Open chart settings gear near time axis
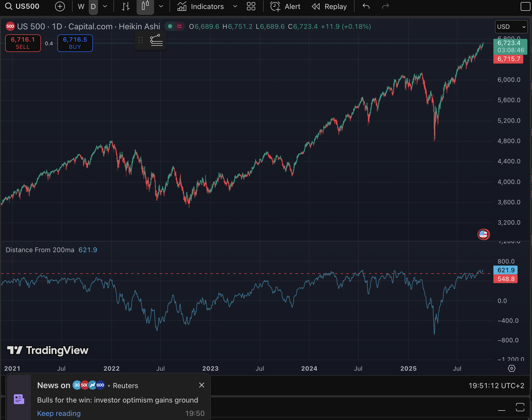The image size is (532, 420). click(511, 368)
